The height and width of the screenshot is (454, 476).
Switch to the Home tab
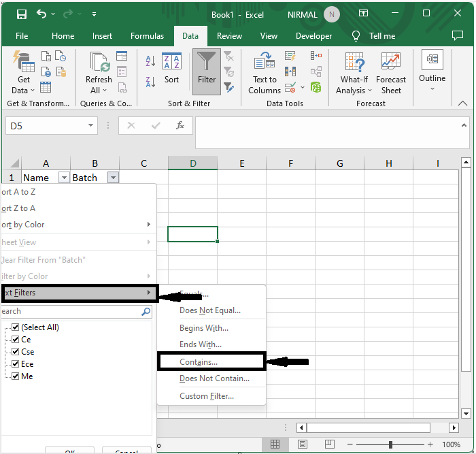coord(63,36)
